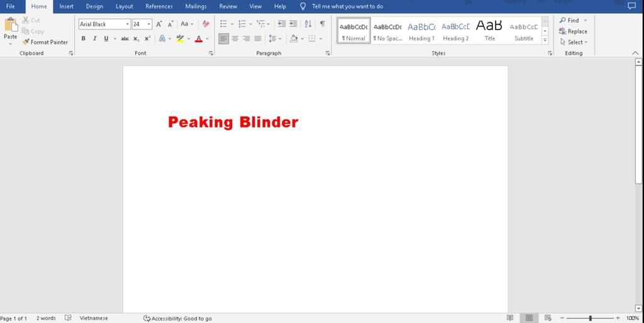Insert bullet list
The image size is (644, 323).
coord(223,24)
